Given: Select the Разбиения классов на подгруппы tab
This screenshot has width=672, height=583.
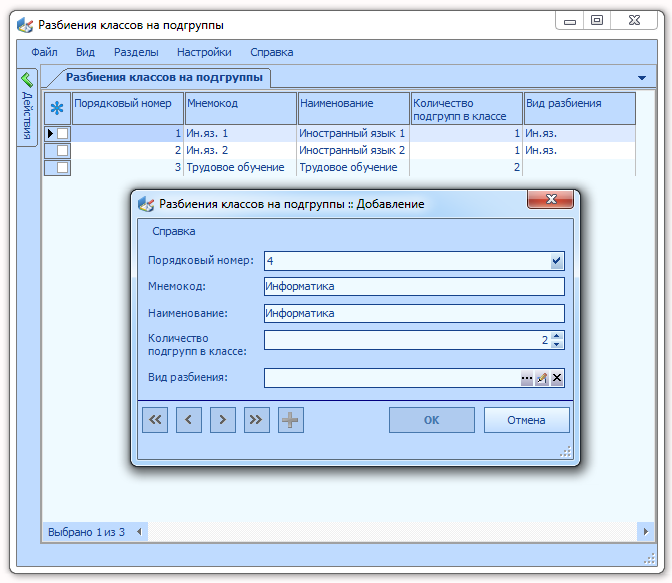Looking at the screenshot, I should click(x=164, y=78).
